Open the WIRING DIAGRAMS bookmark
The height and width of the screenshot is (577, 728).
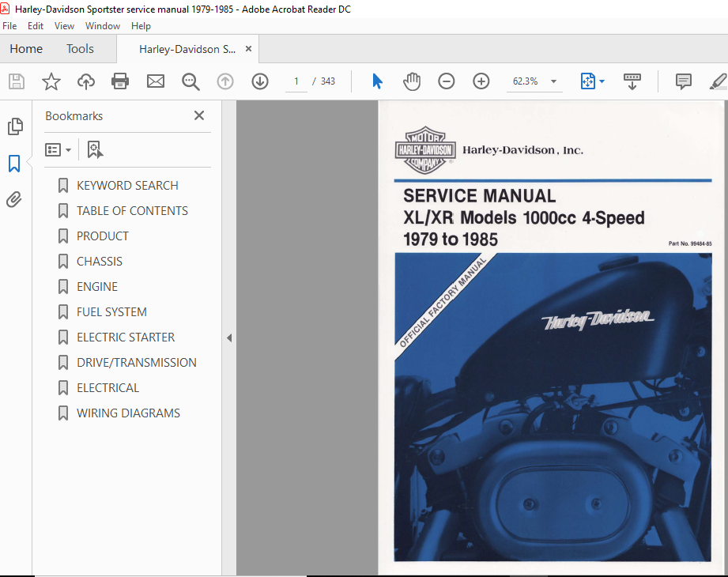(128, 413)
